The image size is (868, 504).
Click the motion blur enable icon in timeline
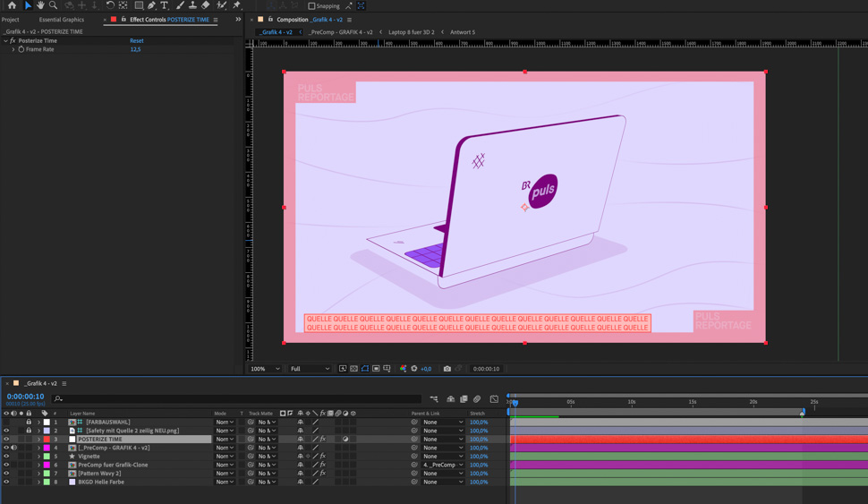pos(477,398)
